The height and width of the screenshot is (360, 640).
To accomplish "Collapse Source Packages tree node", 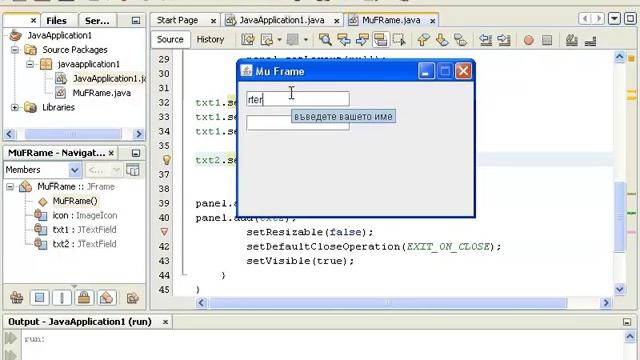I will 15,50.
